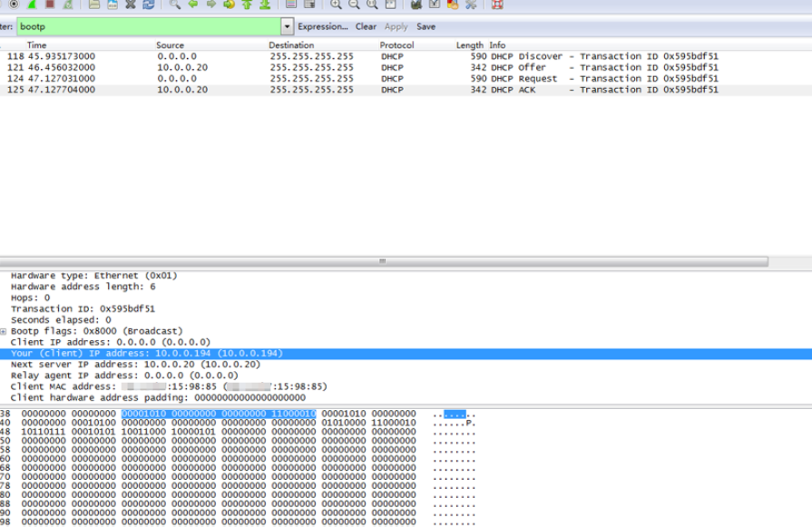Sort by Length column header
The height and width of the screenshot is (527, 812).
(x=470, y=45)
